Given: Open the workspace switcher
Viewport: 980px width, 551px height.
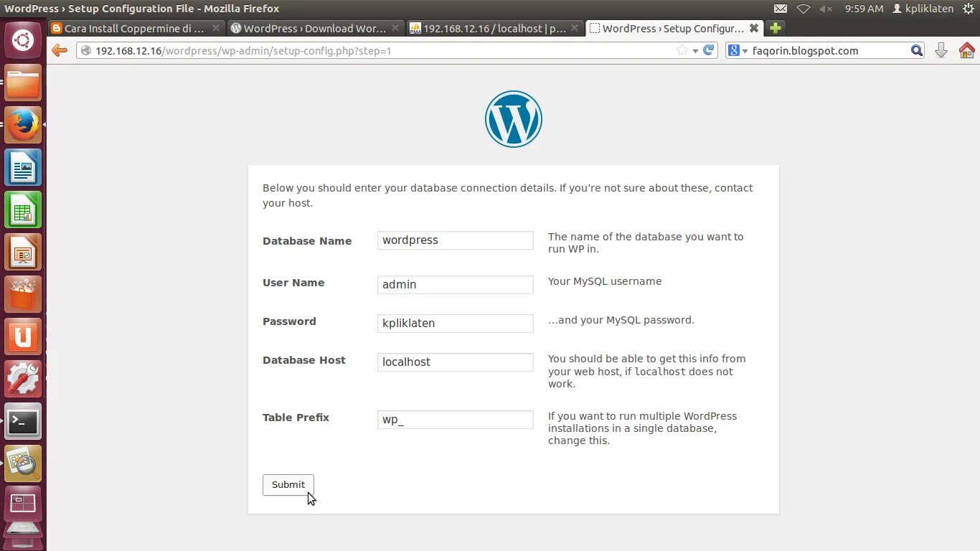Looking at the screenshot, I should [23, 504].
